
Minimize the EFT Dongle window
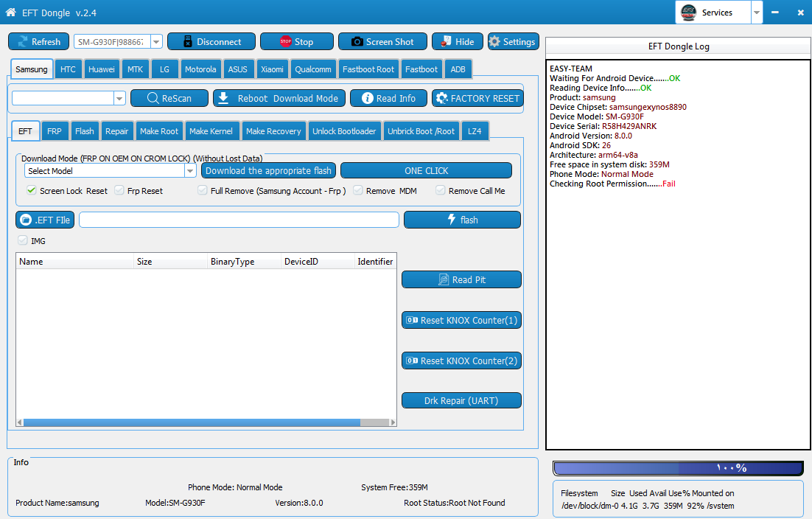pos(774,13)
